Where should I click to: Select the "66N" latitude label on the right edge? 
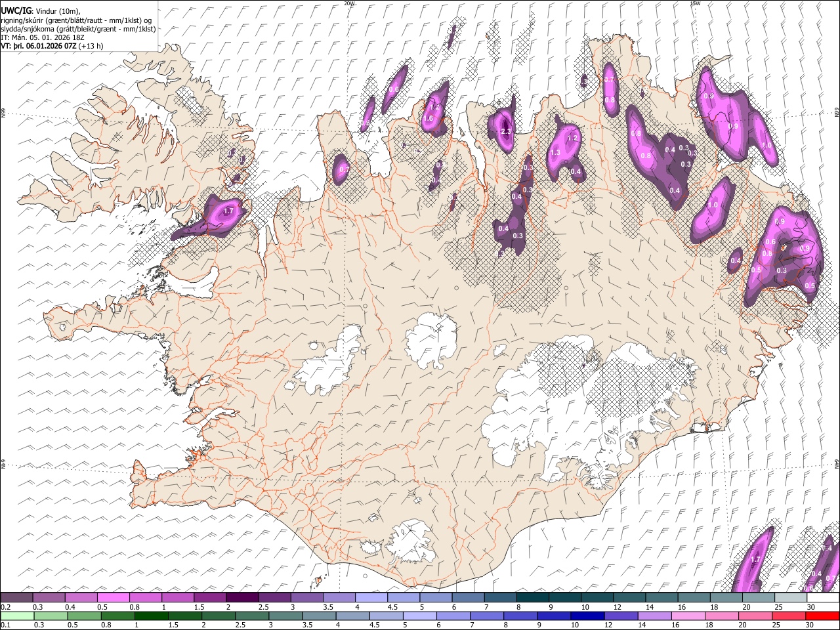pyautogui.click(x=837, y=114)
